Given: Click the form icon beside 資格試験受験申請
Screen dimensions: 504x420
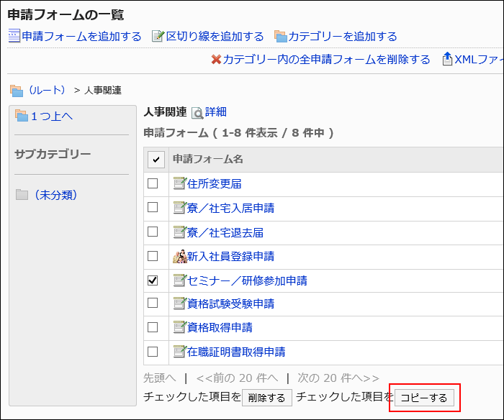Looking at the screenshot, I should coord(180,303).
